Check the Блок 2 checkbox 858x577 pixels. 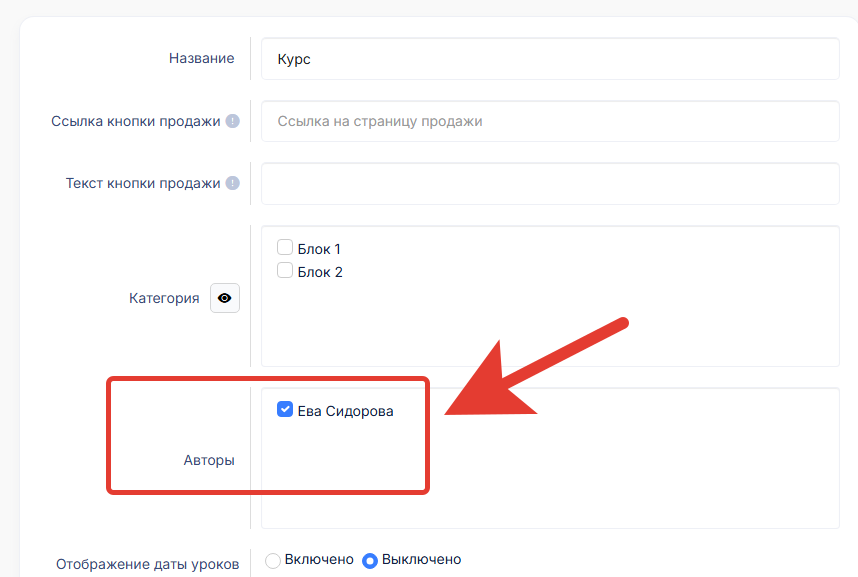[285, 270]
